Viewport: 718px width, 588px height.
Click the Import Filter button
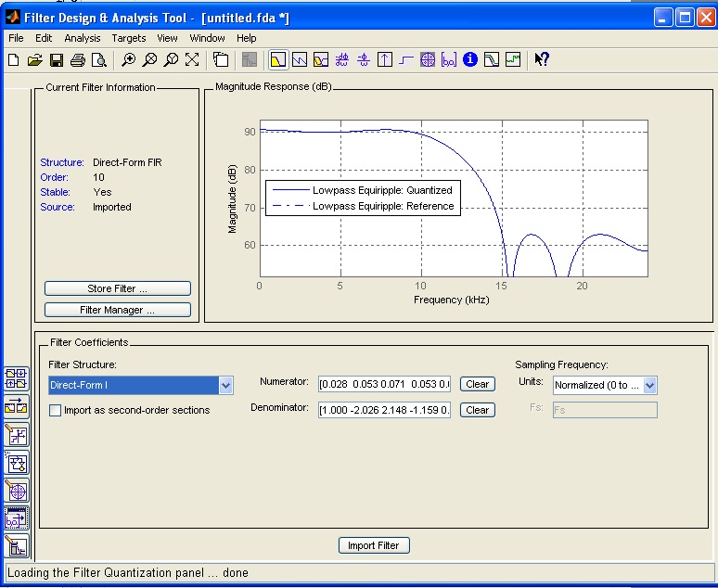[374, 545]
